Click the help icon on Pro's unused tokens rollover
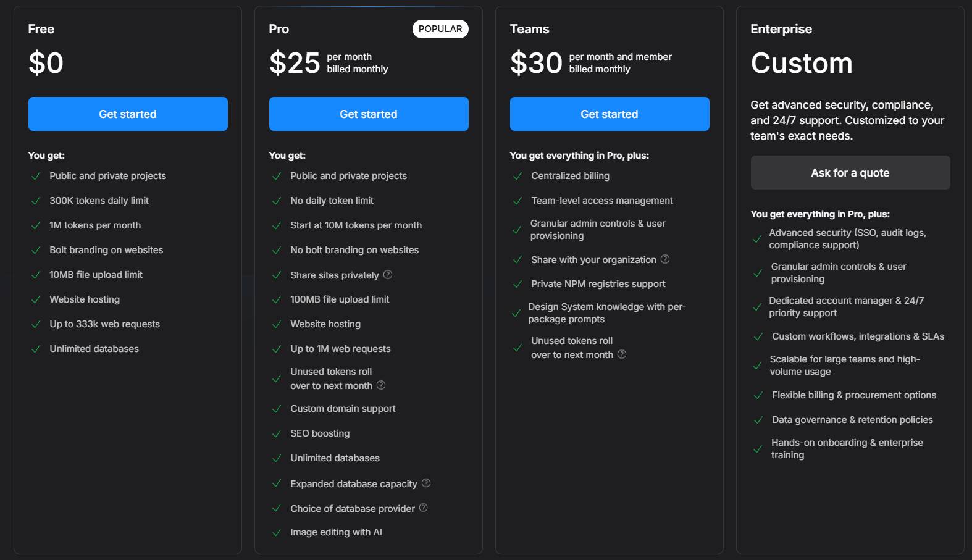Image resolution: width=972 pixels, height=560 pixels. coord(382,385)
